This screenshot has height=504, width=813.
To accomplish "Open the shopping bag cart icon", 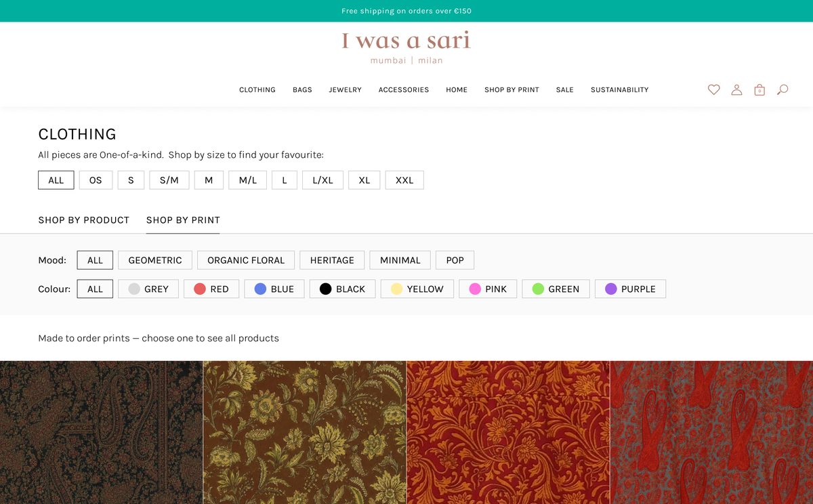I will (x=759, y=89).
